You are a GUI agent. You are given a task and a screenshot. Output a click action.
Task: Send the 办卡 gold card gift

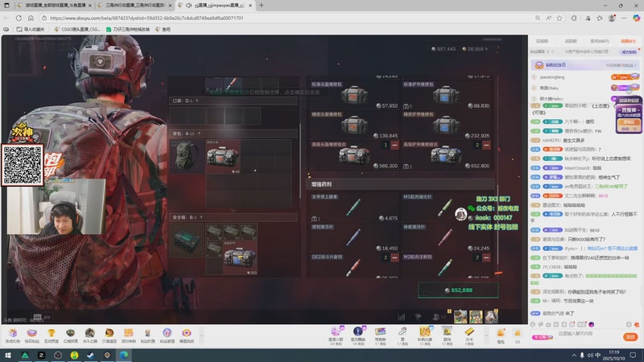[469, 335]
